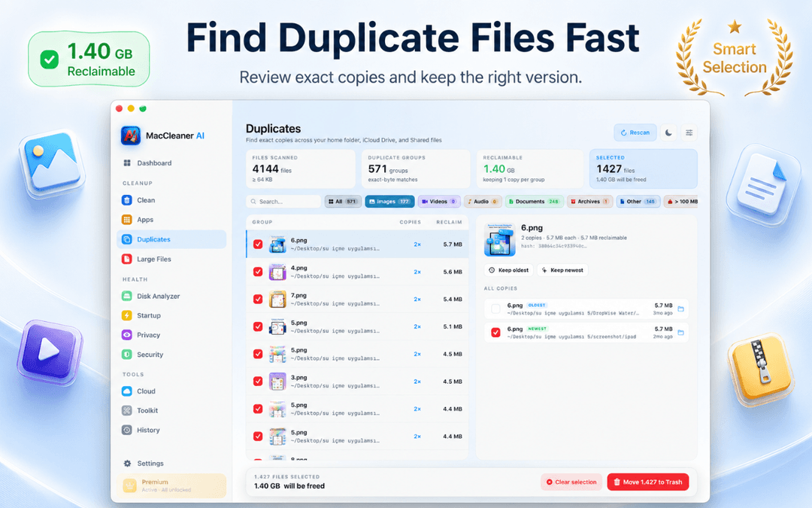This screenshot has height=508, width=812.
Task: Open filter options sliders icon
Action: tap(689, 132)
